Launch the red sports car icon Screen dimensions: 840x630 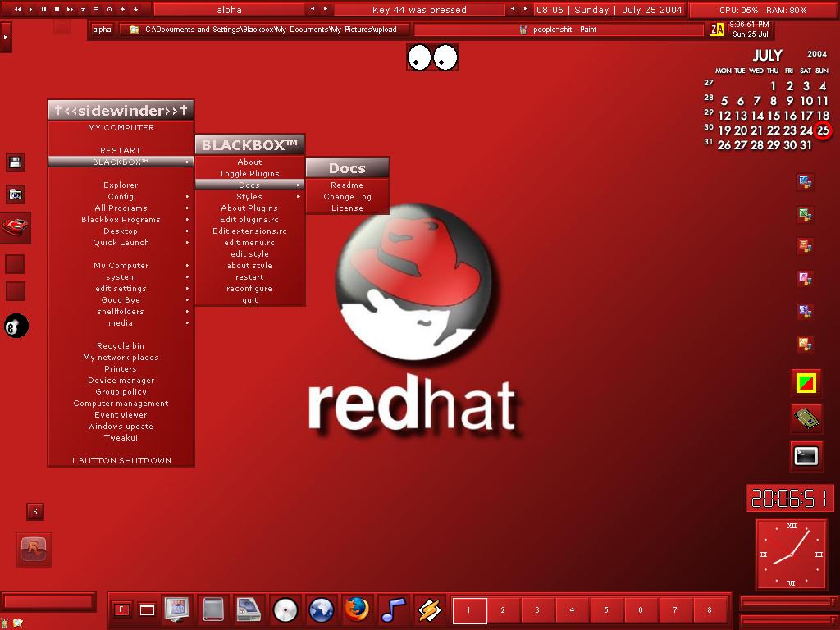pyautogui.click(x=16, y=227)
